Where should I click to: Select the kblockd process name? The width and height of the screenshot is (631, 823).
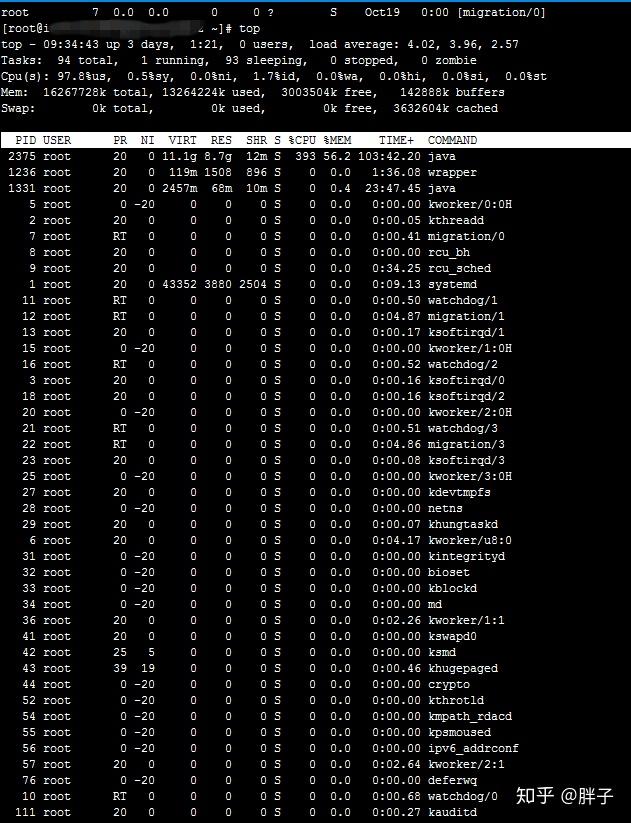[452, 588]
